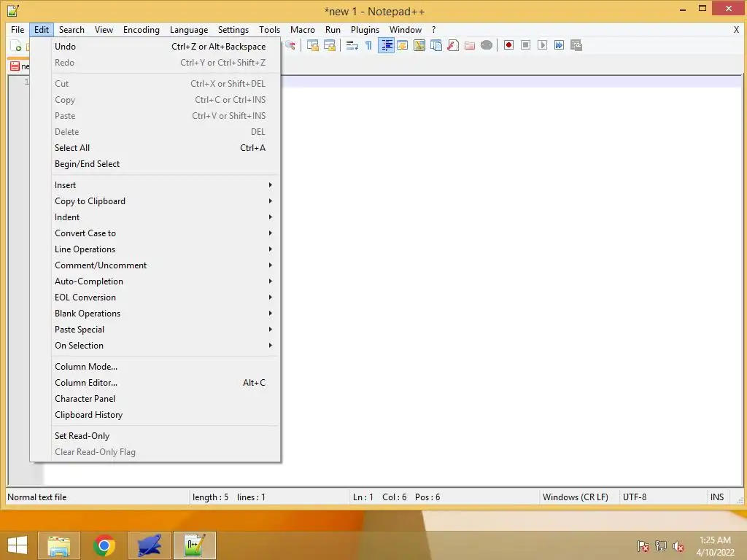This screenshot has height=560, width=747.
Task: Expand the Convert Case to submenu
Action: [165, 233]
